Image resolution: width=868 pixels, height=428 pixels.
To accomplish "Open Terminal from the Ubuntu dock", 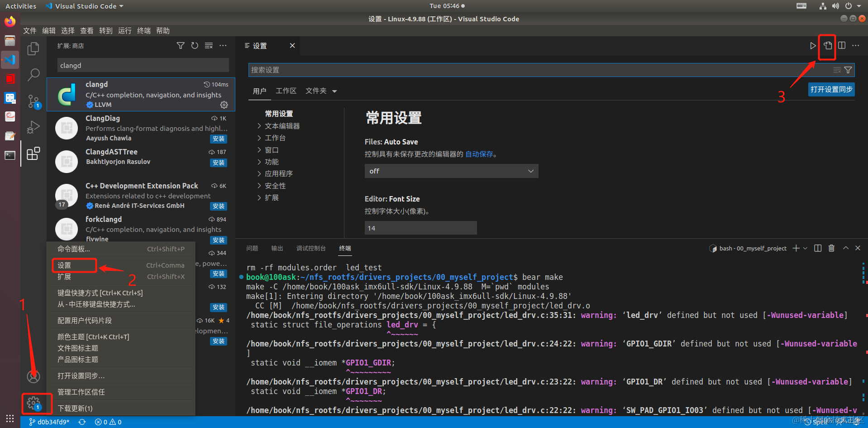I will tap(10, 155).
